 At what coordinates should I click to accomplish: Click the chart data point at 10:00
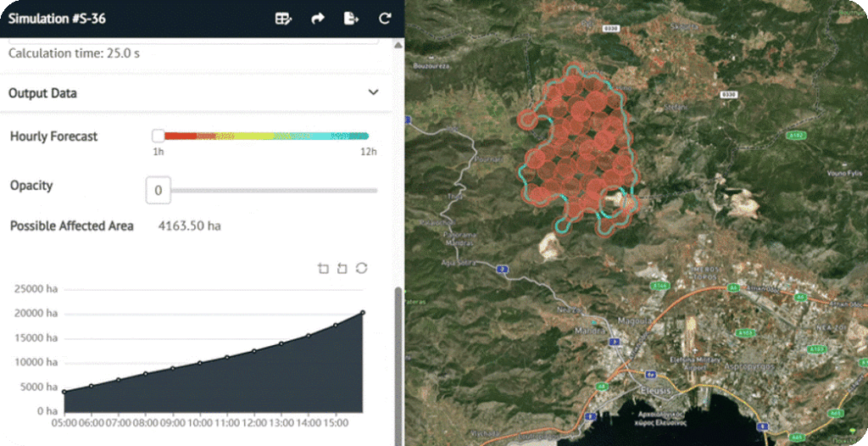(200, 363)
